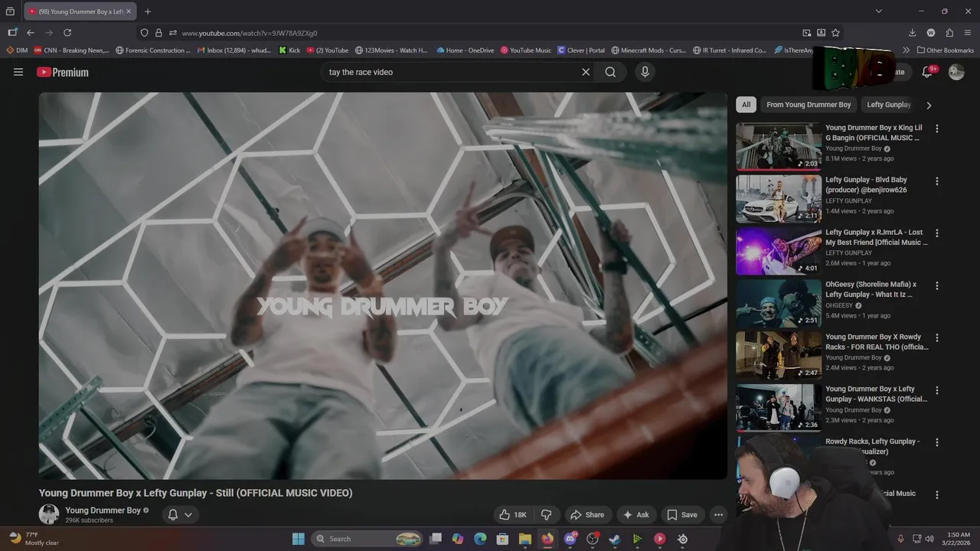Open the Home - OneDrive bookmark
Screen dimensions: 980x551
point(465,50)
